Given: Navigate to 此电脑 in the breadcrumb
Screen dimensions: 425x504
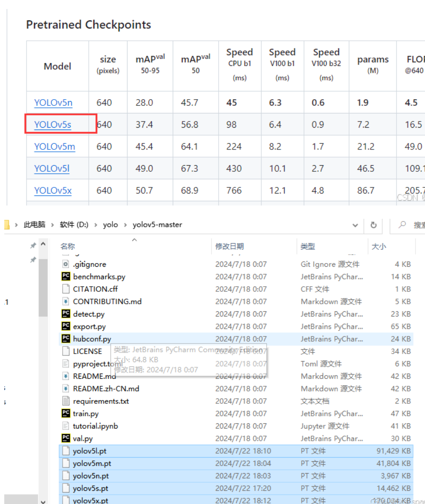Looking at the screenshot, I should [x=37, y=225].
